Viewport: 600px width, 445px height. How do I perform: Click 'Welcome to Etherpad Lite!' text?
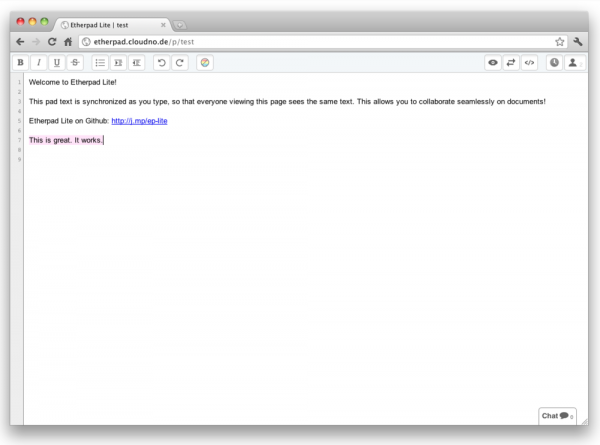coord(73,82)
